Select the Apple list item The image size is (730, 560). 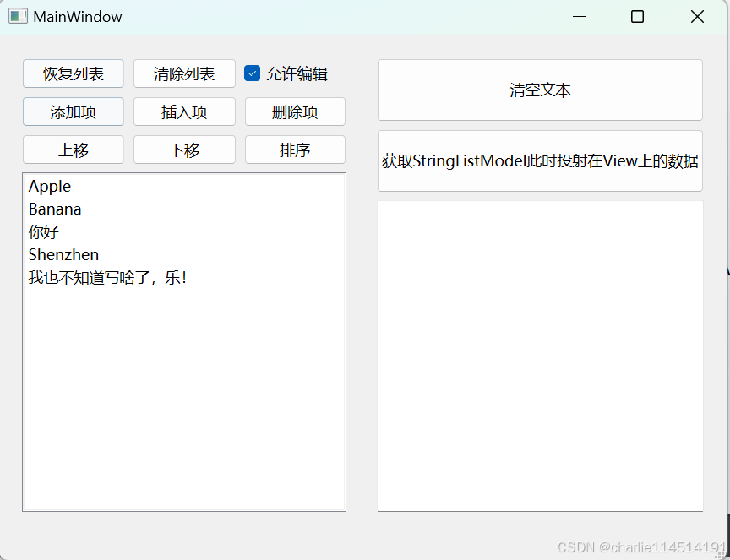(184, 186)
